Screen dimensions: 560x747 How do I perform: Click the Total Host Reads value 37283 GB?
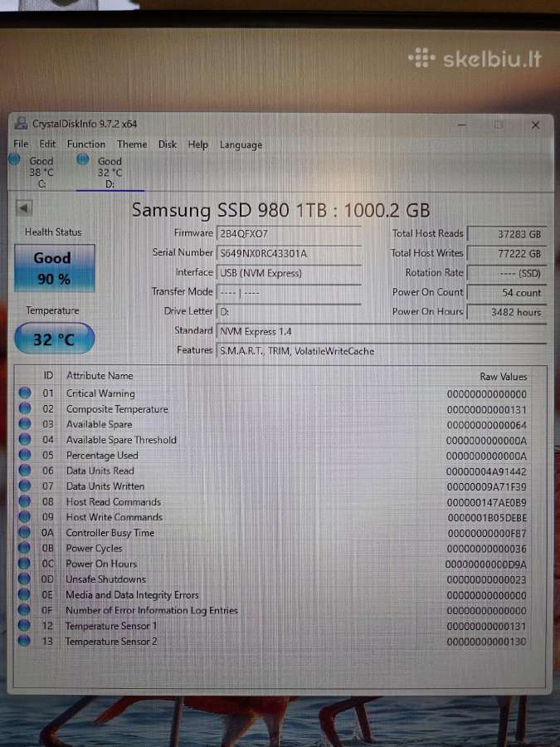(x=506, y=234)
